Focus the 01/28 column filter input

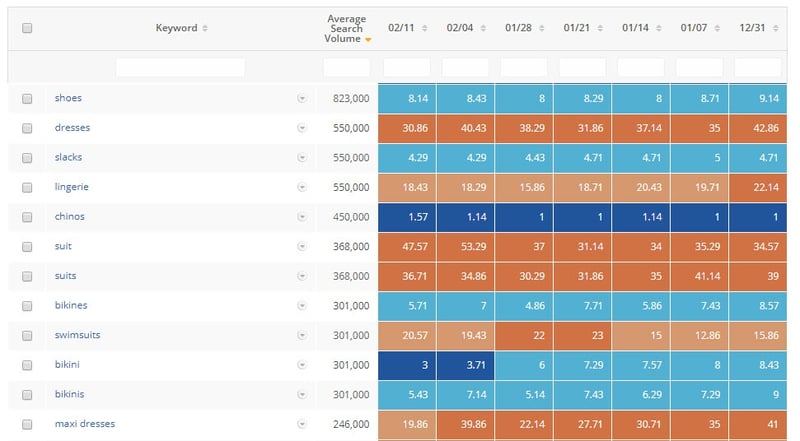523,67
